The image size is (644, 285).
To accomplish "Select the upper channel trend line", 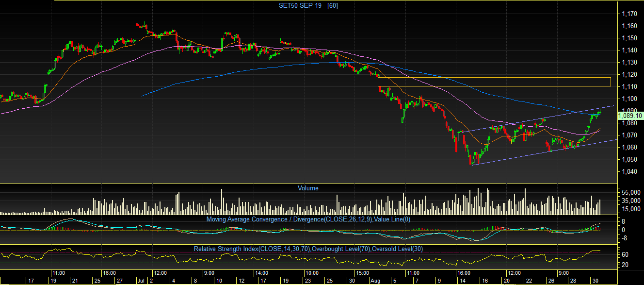I will [538, 118].
